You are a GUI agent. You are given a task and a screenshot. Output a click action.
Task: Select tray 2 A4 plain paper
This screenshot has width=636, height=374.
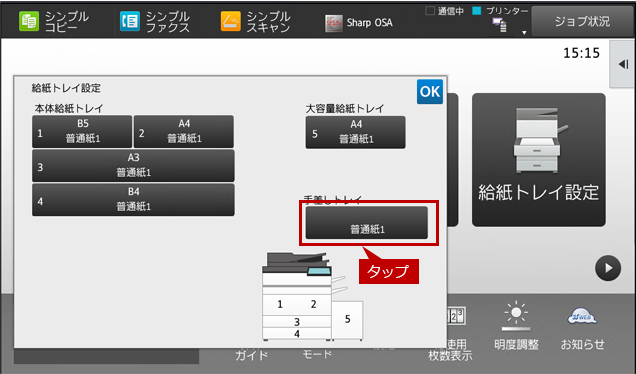click(184, 131)
